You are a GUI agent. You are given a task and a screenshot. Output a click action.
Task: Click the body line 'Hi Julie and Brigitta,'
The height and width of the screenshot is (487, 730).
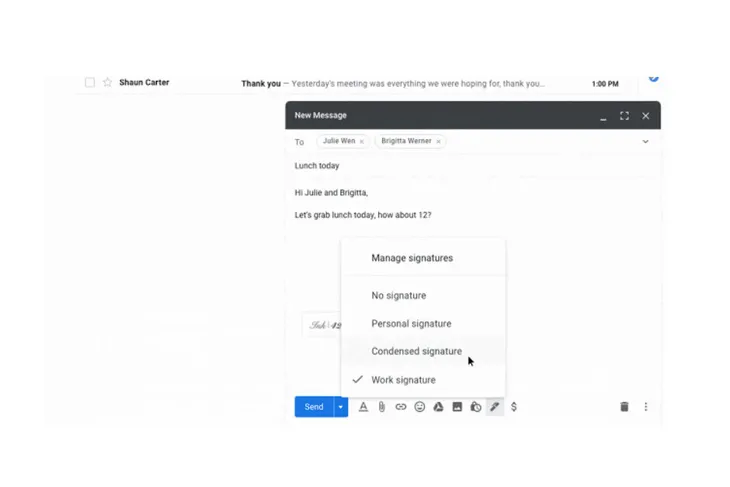pyautogui.click(x=331, y=193)
